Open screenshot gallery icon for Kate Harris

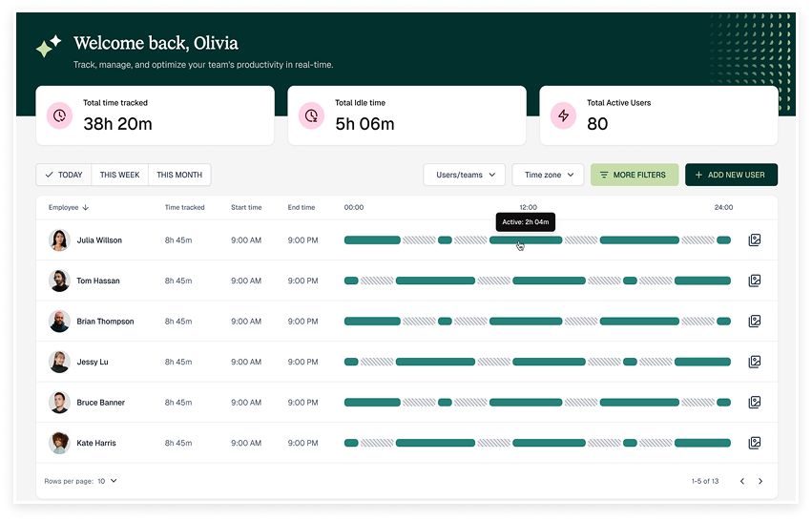754,443
